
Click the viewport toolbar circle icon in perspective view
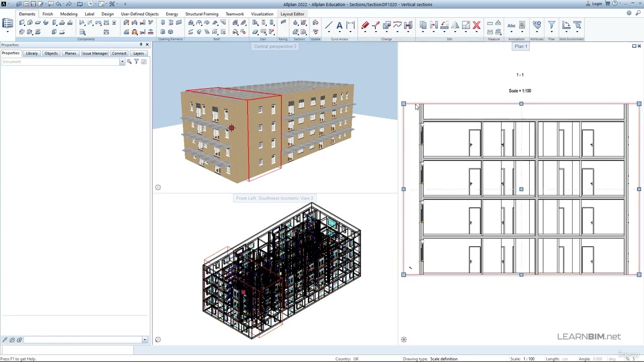158,188
